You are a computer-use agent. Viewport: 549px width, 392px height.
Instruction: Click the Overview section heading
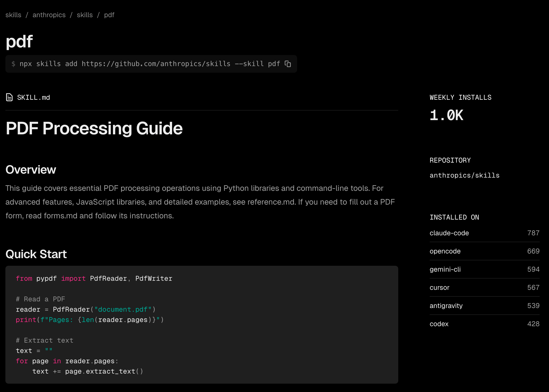click(31, 169)
